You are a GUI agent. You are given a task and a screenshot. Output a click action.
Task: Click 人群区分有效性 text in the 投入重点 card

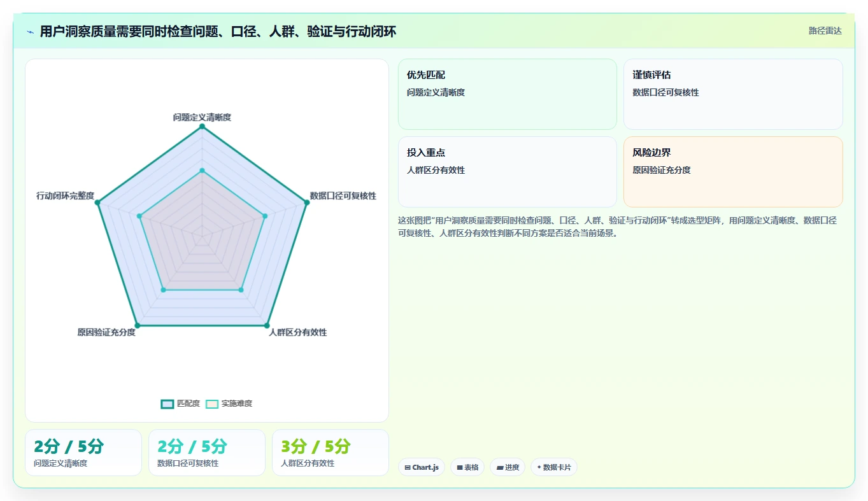(436, 170)
